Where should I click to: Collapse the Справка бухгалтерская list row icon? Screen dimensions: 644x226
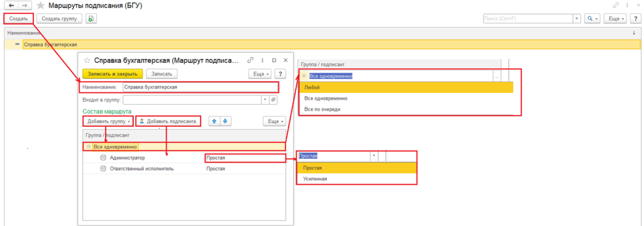(18, 45)
